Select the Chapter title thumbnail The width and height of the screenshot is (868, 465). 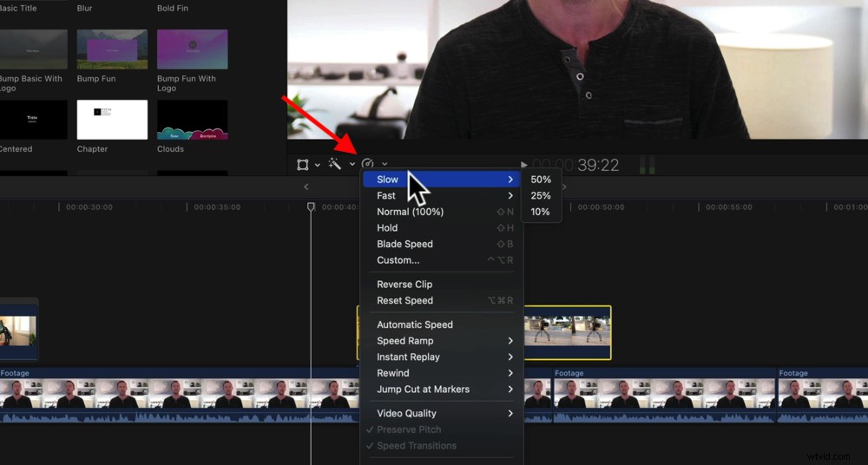coord(112,120)
